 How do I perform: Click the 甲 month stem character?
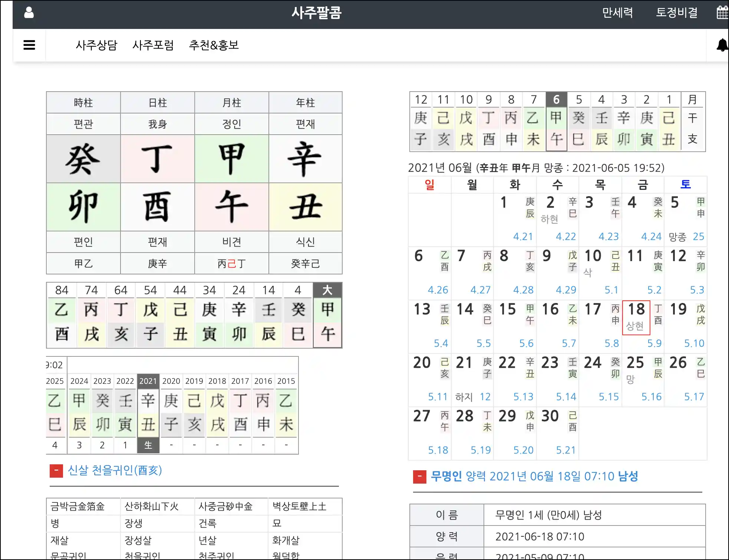click(x=231, y=159)
